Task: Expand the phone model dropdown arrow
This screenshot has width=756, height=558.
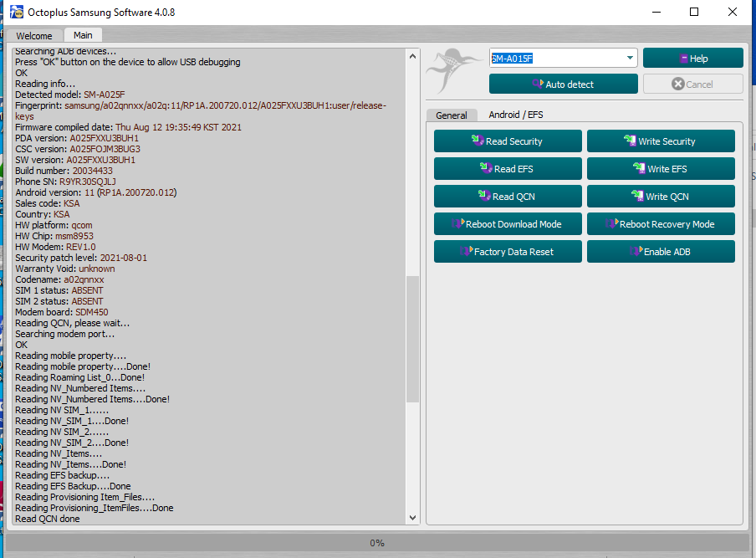Action: (x=629, y=59)
